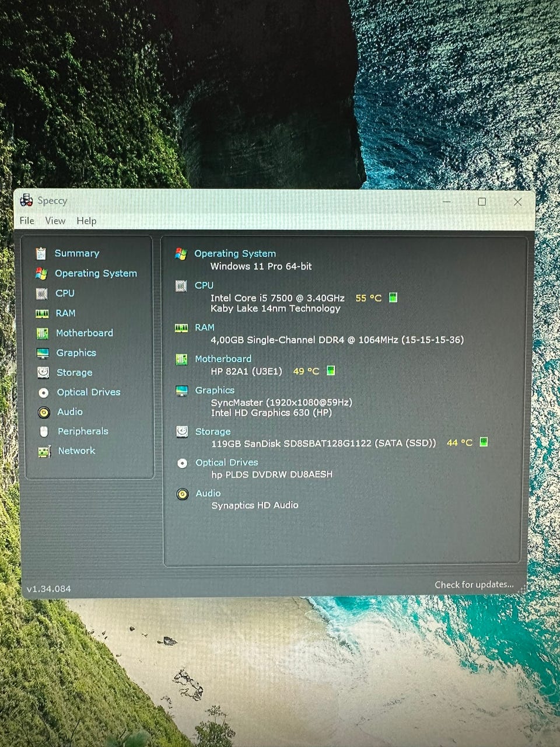Open Peripherals section in sidebar
The width and height of the screenshot is (560, 747).
[83, 431]
